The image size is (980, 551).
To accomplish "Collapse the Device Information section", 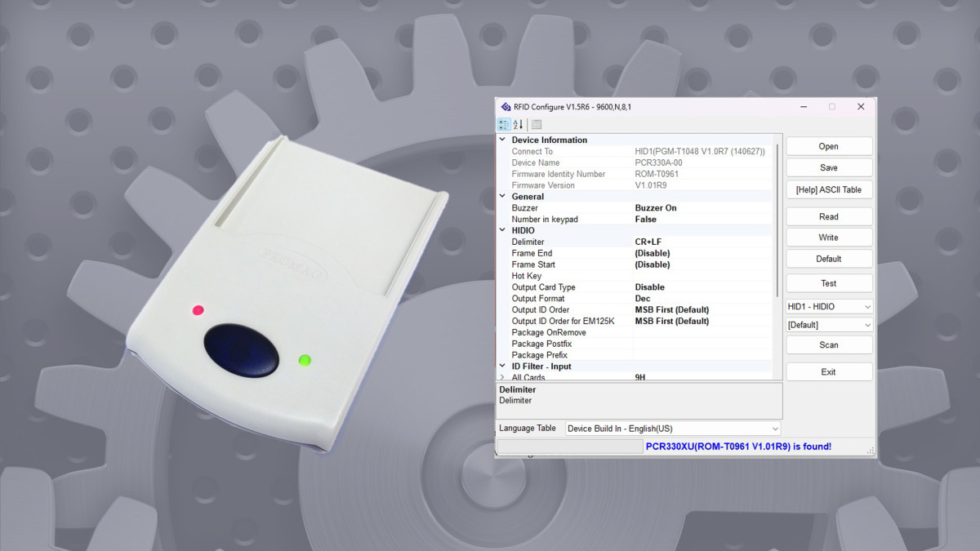I will (x=502, y=140).
